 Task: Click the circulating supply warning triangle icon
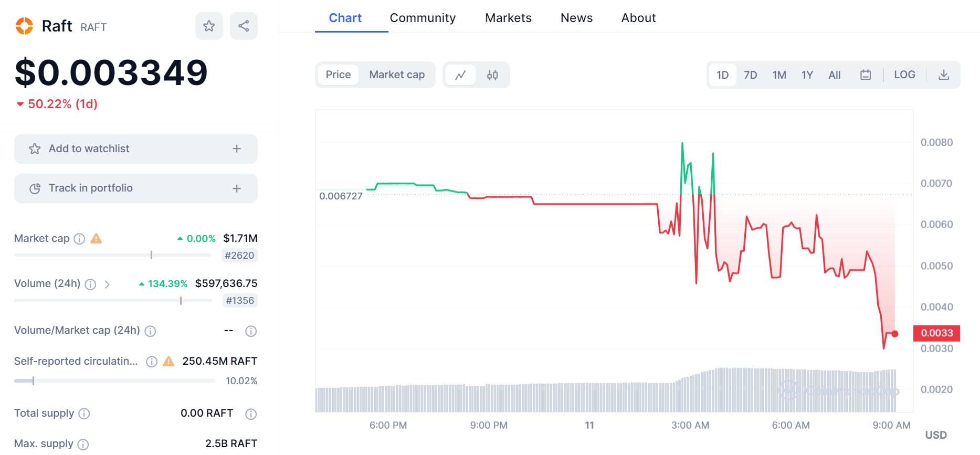coord(168,362)
